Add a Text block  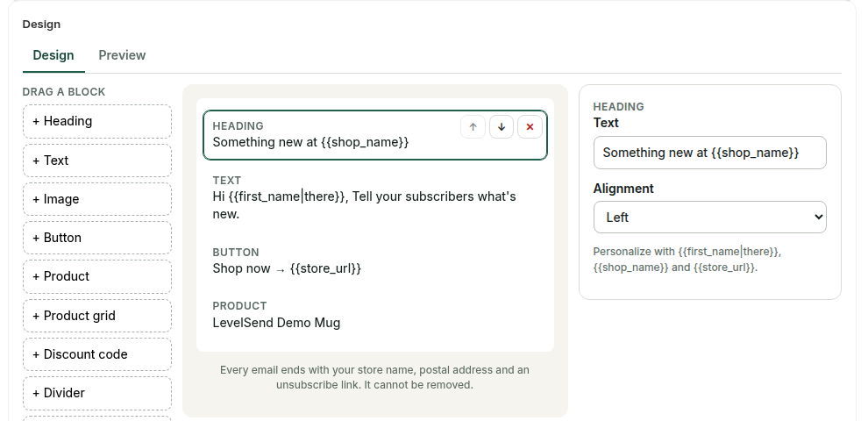pos(97,161)
